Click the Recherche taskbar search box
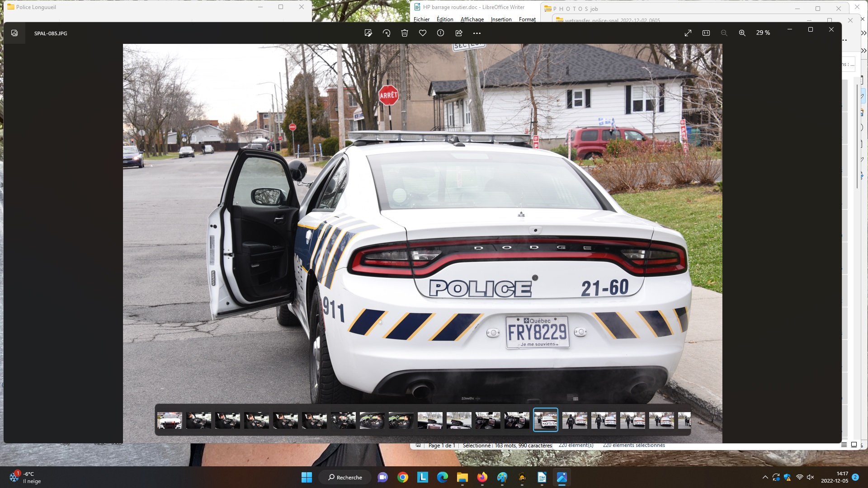The image size is (868, 488). tap(345, 477)
